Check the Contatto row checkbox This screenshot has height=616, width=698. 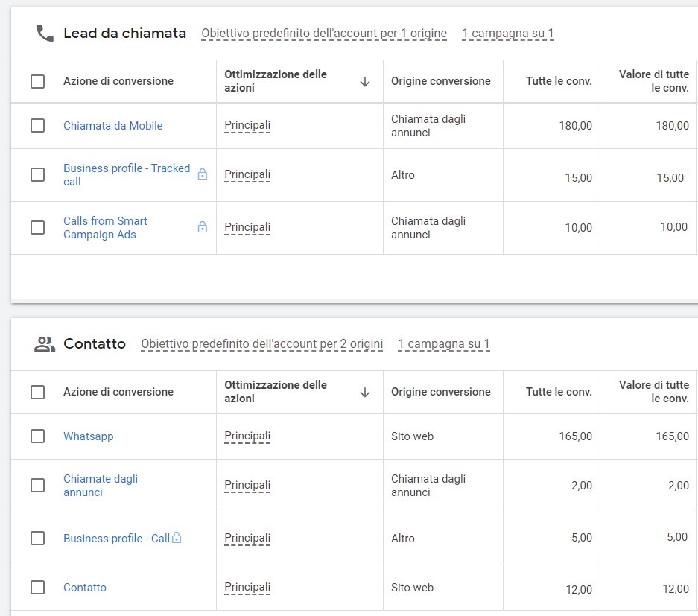click(37, 588)
